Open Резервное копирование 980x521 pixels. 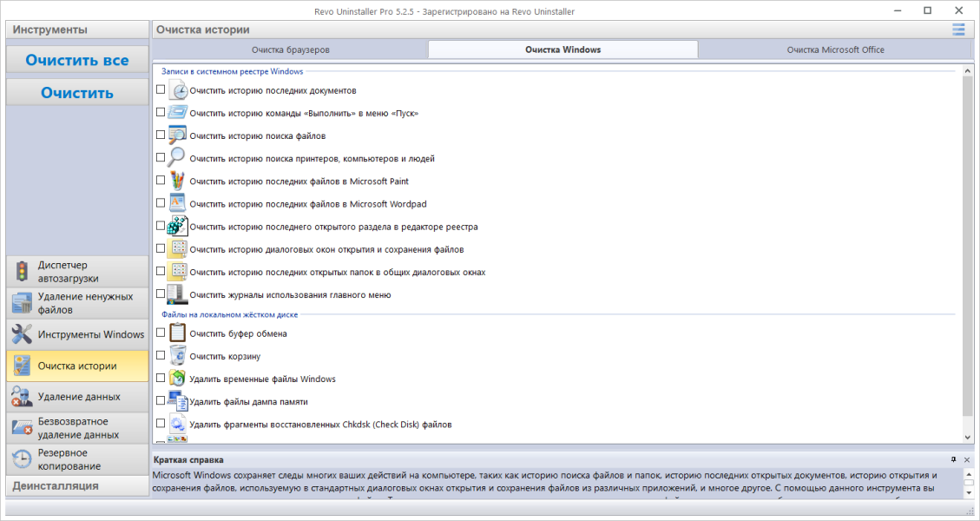point(77,459)
